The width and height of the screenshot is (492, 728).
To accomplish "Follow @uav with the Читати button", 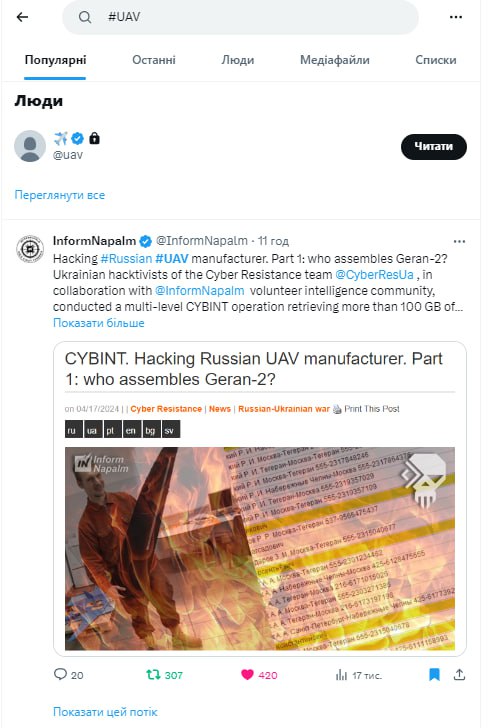I will 434,147.
